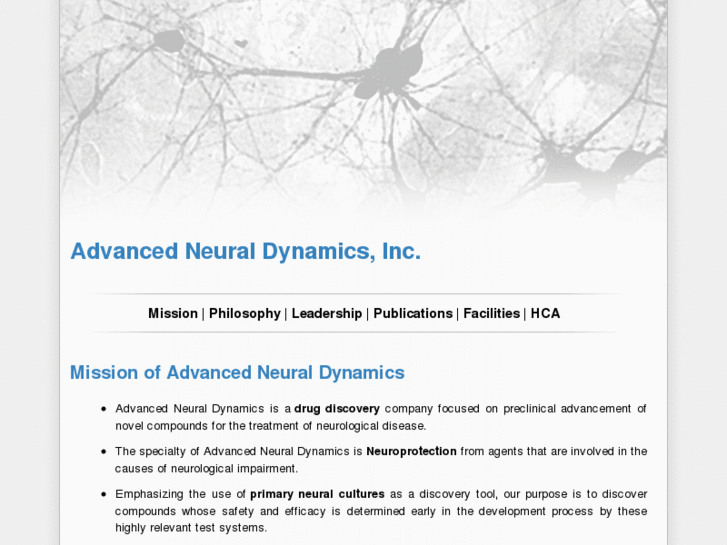Click the 'Mission of Advanced Neural Dynamics' heading
The image size is (727, 545).
237,372
